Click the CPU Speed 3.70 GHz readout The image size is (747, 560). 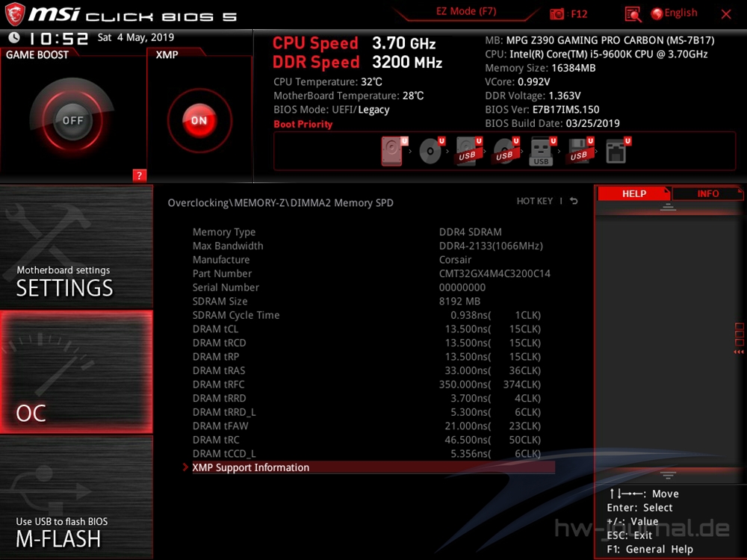click(354, 43)
